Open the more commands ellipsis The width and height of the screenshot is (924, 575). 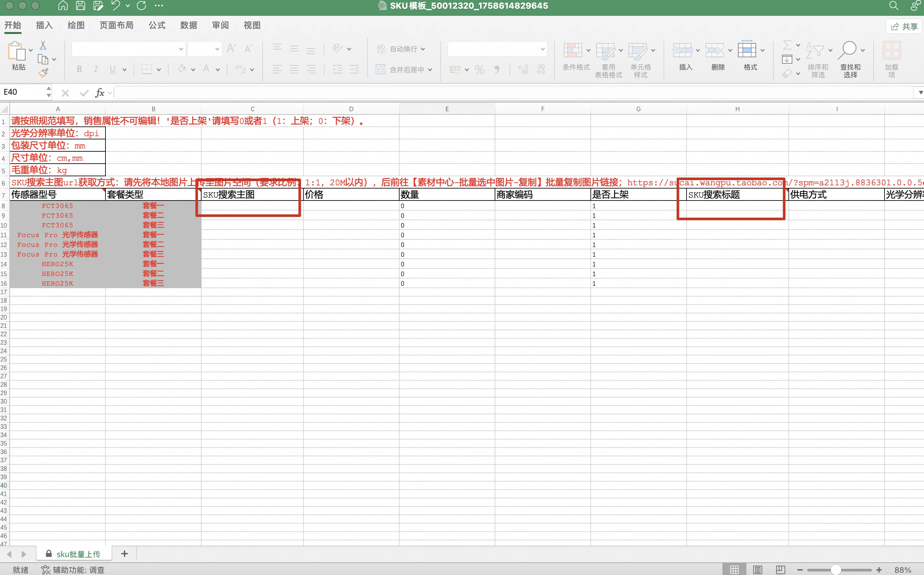click(159, 5)
